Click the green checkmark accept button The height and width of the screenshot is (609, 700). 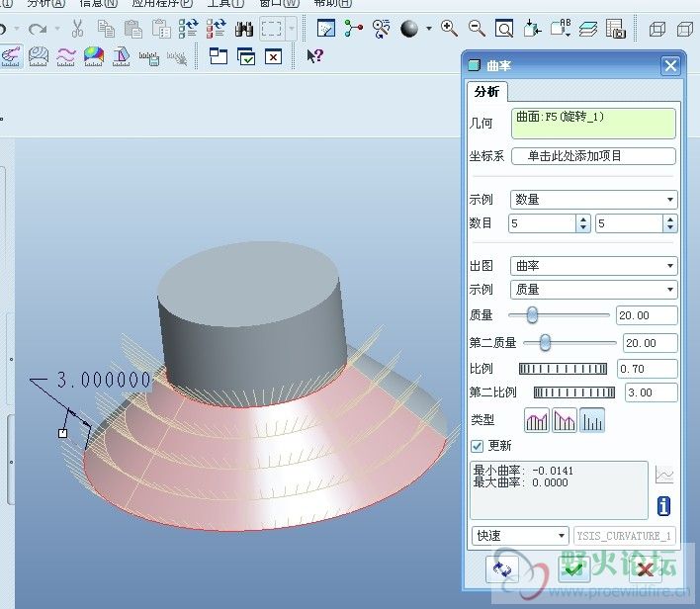point(573,569)
